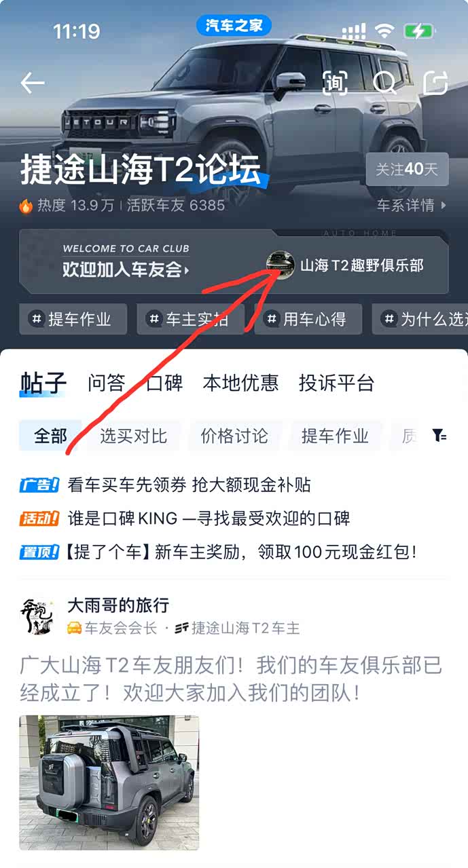Tap the share icon at top right

pyautogui.click(x=435, y=83)
